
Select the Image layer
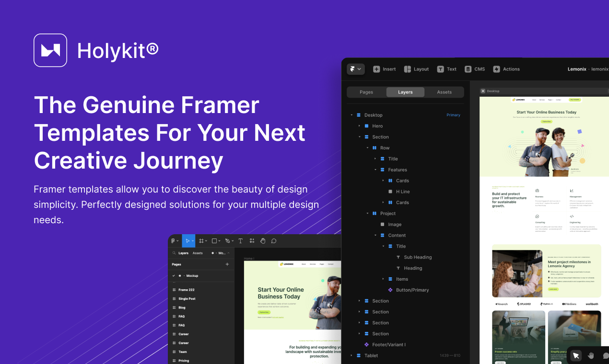[x=395, y=224]
